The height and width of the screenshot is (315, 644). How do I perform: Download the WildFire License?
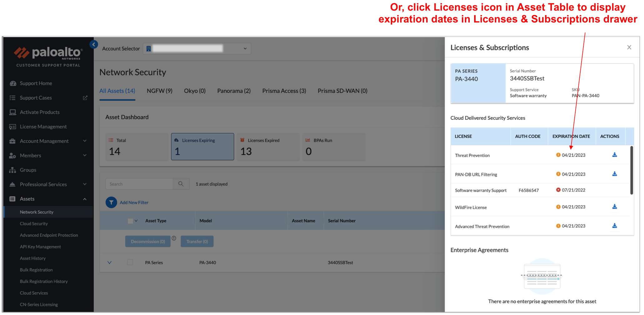point(615,206)
